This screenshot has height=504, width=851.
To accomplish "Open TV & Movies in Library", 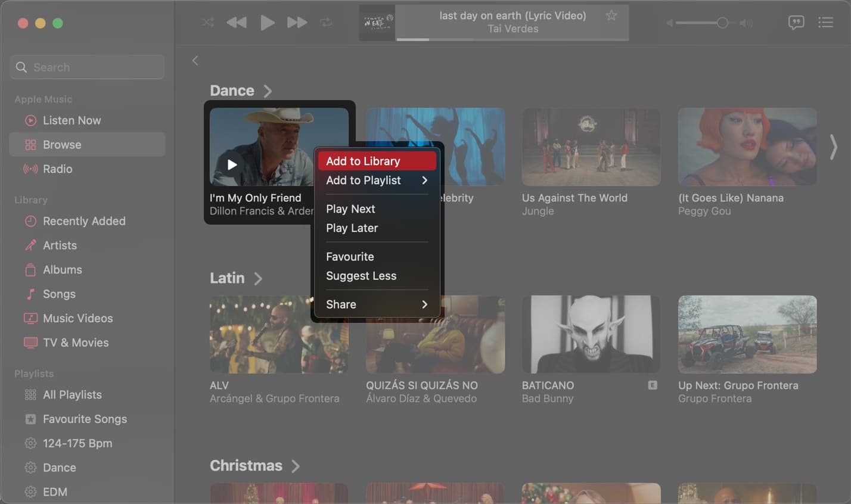I will (x=87, y=343).
